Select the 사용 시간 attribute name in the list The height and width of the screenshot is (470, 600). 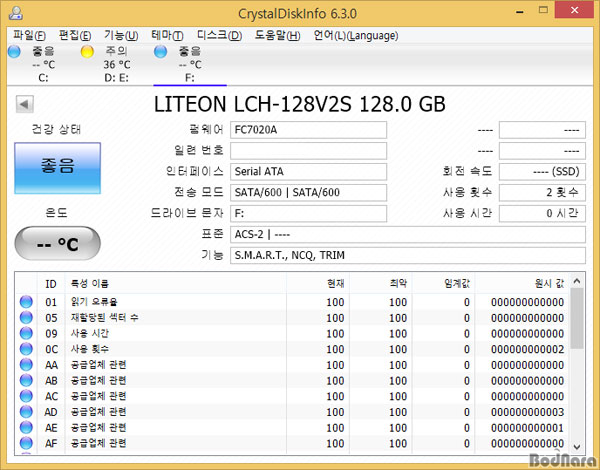[x=90, y=333]
